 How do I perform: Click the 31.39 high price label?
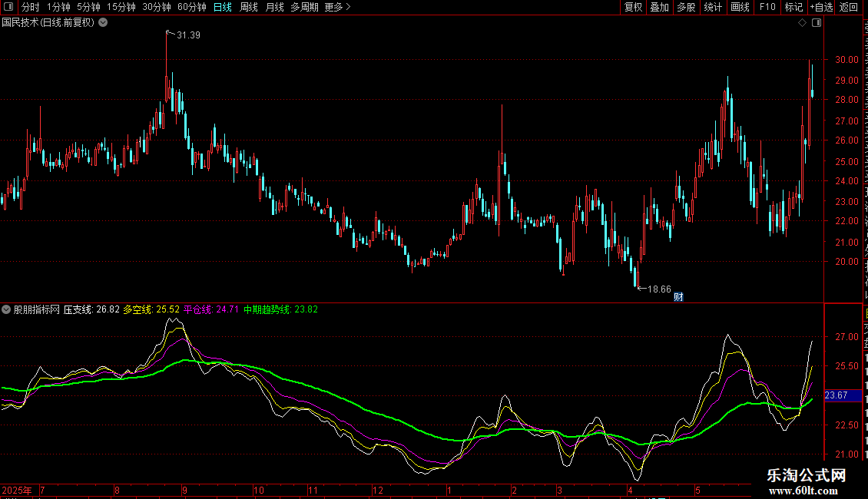click(x=188, y=35)
